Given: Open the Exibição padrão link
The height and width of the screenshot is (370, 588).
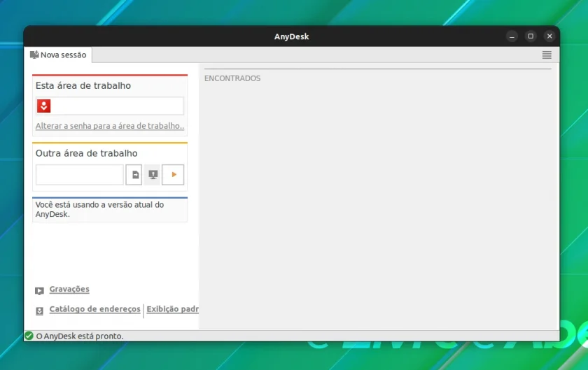Looking at the screenshot, I should (172, 309).
